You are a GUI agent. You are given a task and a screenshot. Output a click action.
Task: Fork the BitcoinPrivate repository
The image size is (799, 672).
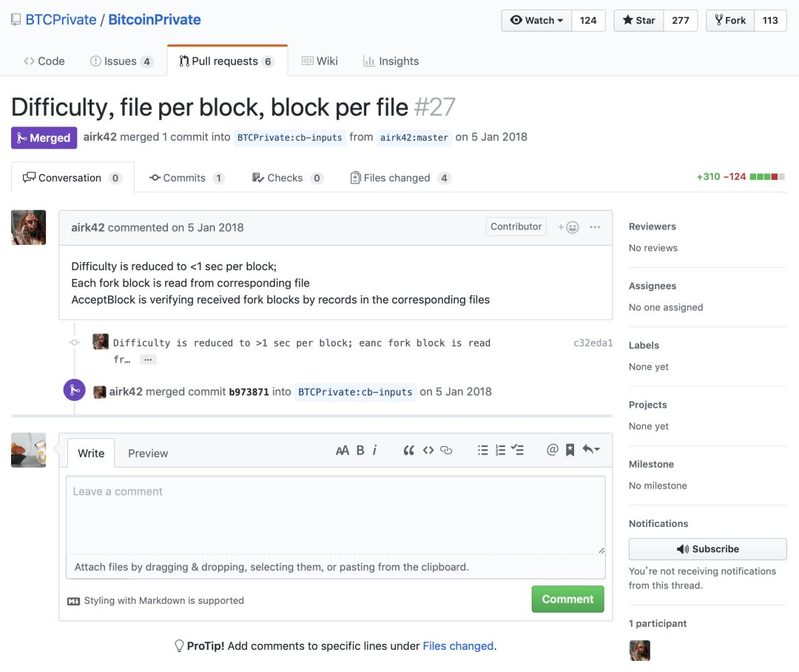(730, 21)
